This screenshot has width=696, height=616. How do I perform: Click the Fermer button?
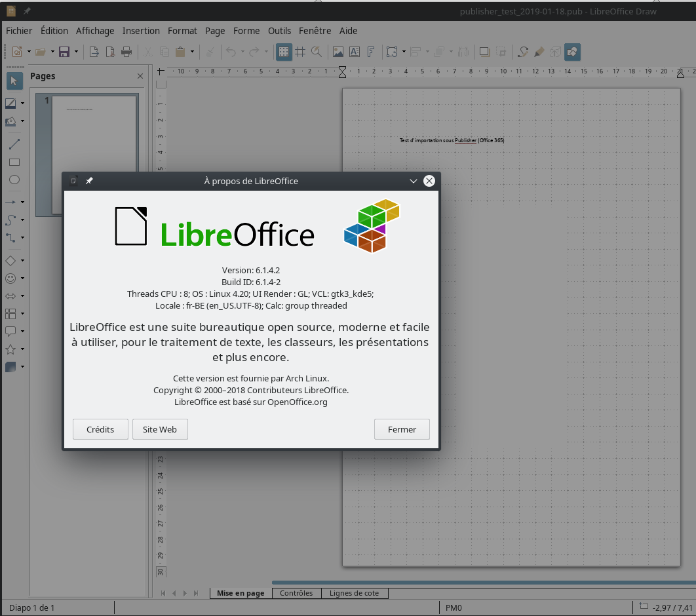coord(402,429)
